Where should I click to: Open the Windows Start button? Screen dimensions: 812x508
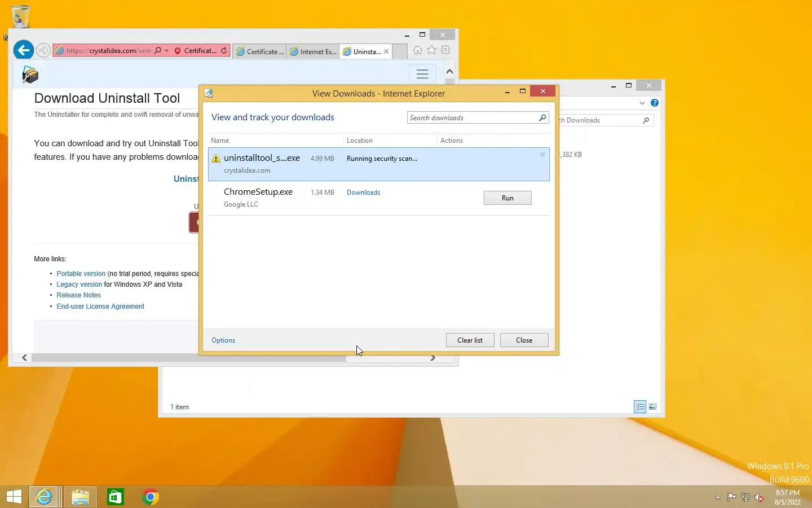(x=14, y=497)
